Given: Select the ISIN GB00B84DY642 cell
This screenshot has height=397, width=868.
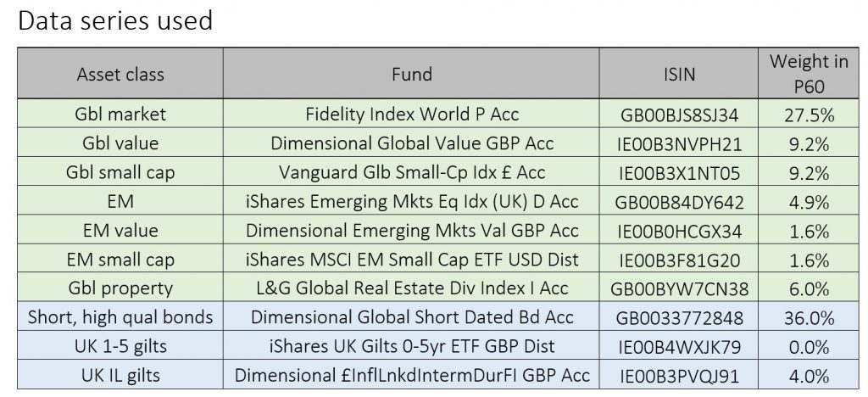Looking at the screenshot, I should tap(679, 201).
